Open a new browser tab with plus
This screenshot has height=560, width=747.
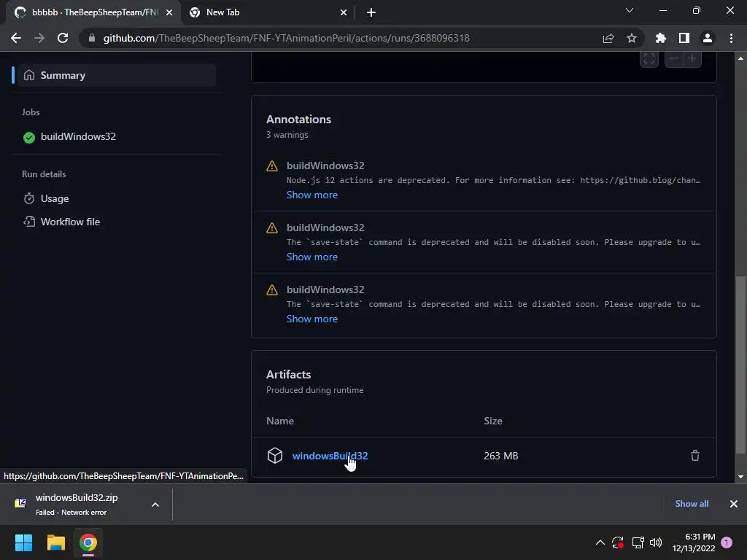point(371,12)
